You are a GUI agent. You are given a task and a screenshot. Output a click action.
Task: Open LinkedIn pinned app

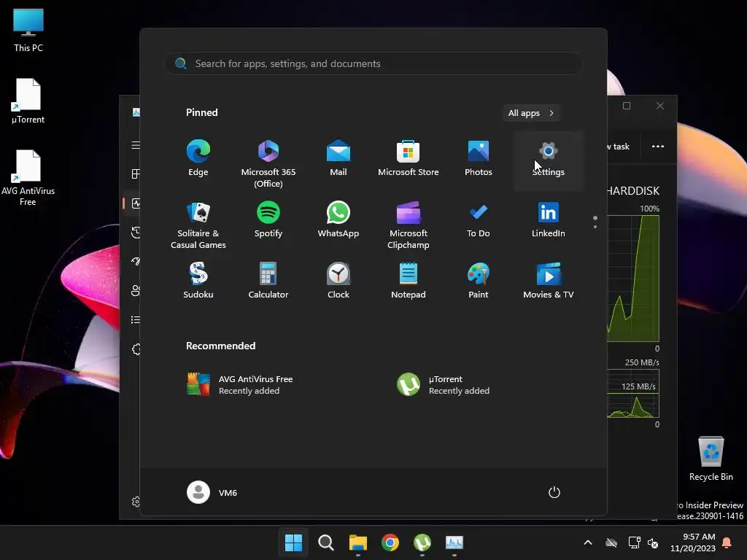(549, 220)
